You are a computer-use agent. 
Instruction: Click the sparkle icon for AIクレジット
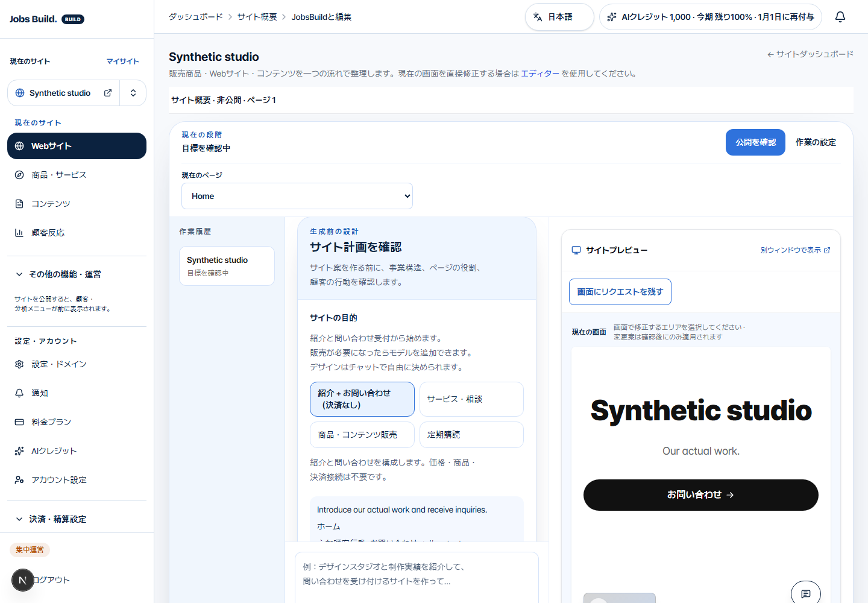[x=19, y=451]
